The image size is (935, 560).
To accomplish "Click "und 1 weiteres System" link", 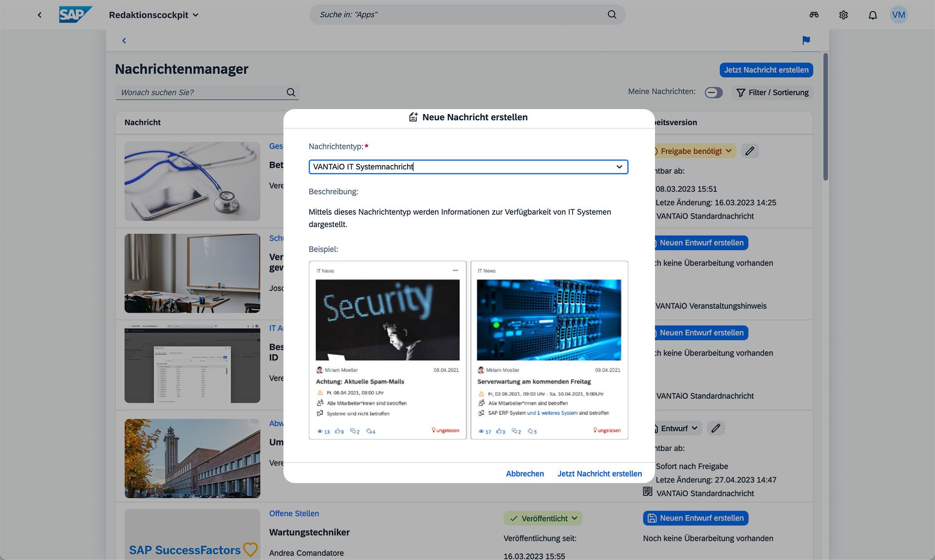I will pos(552,413).
